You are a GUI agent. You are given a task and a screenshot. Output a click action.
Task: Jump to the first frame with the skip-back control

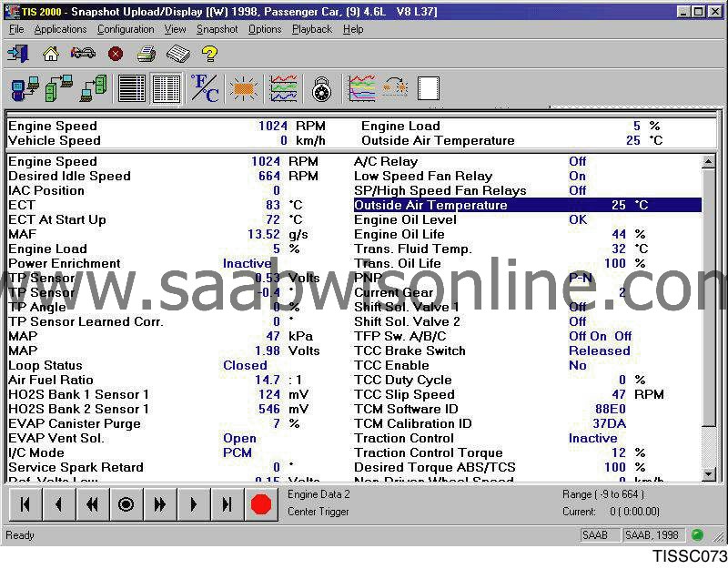click(25, 503)
